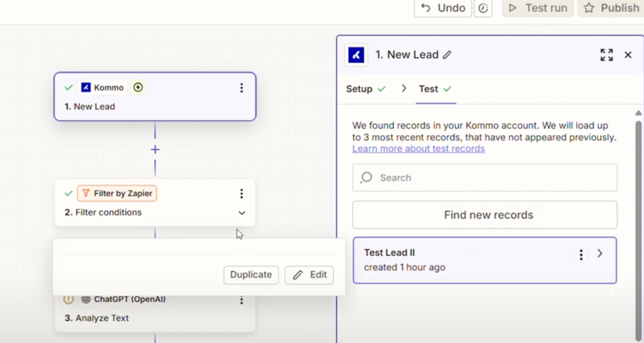Switch to the Test tab
The width and height of the screenshot is (644, 343).
click(x=435, y=89)
